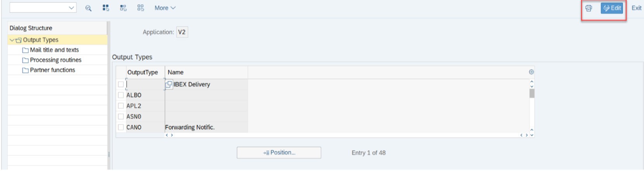Expand the More menu
Screen dimensions: 644x171
pyautogui.click(x=165, y=8)
